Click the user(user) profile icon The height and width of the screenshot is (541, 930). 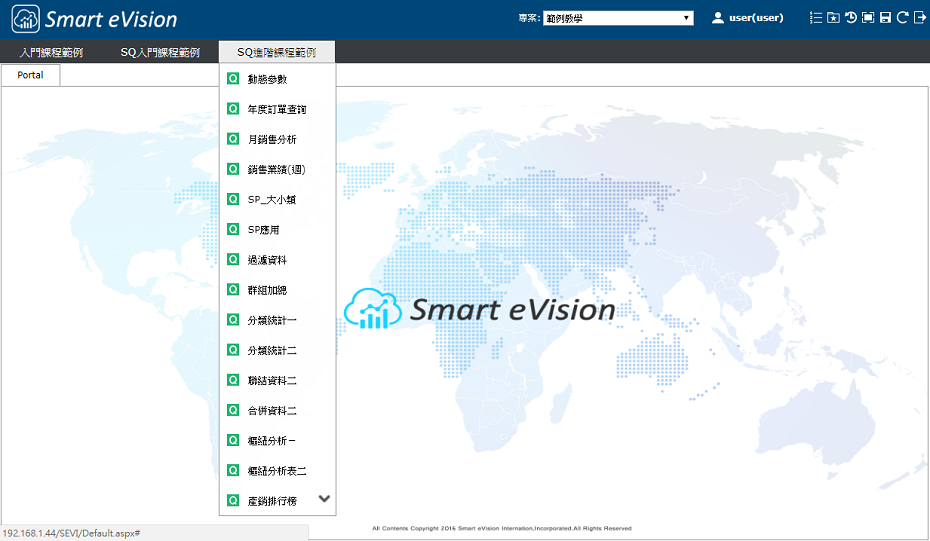[718, 18]
